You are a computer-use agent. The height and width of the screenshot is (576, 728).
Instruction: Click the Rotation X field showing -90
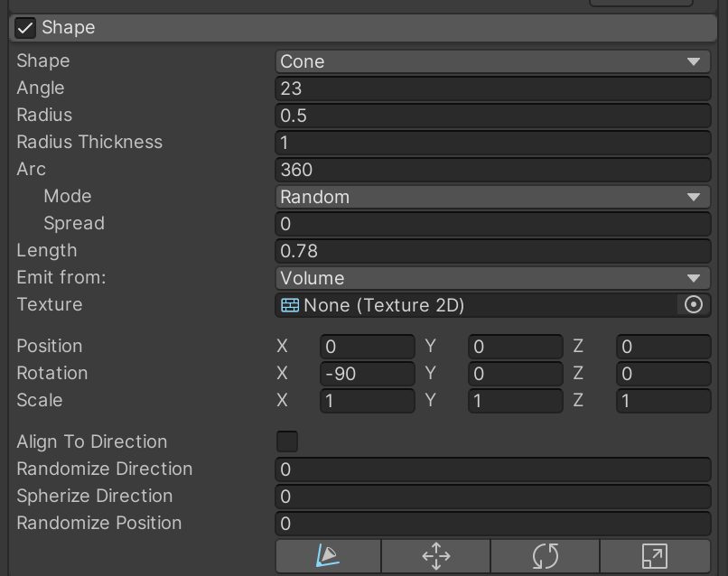[x=367, y=374]
